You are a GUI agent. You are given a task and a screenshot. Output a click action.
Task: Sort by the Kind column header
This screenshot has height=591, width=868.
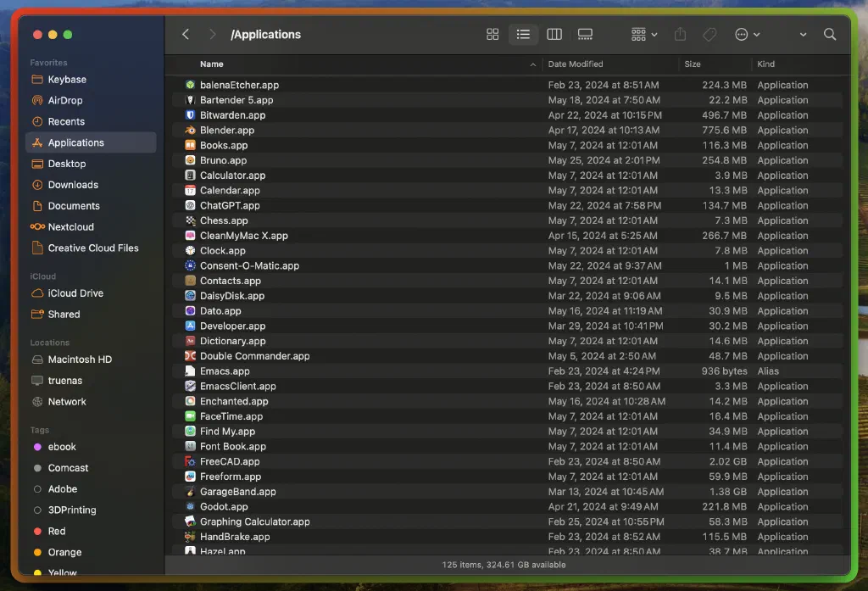[x=765, y=64]
